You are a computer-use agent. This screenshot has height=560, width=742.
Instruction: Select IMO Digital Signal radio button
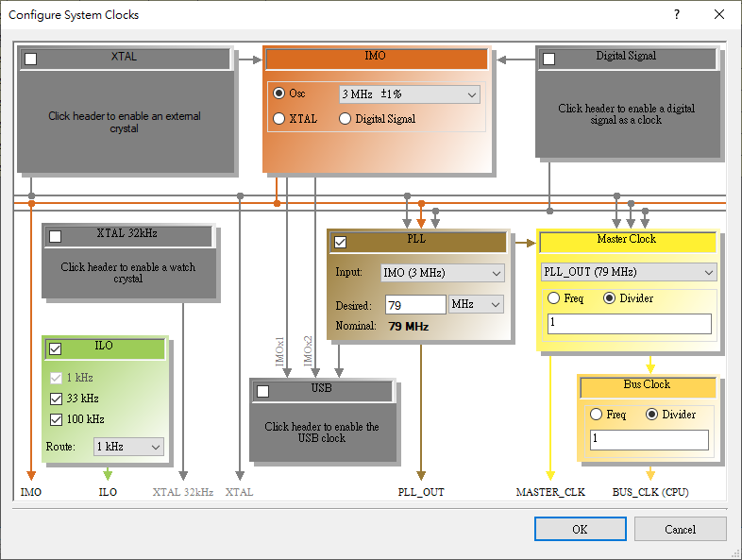(345, 119)
